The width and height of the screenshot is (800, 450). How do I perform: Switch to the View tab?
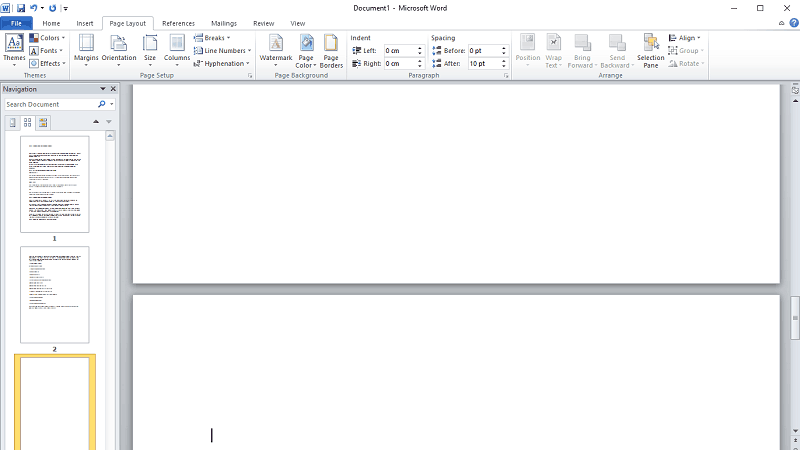pos(297,23)
